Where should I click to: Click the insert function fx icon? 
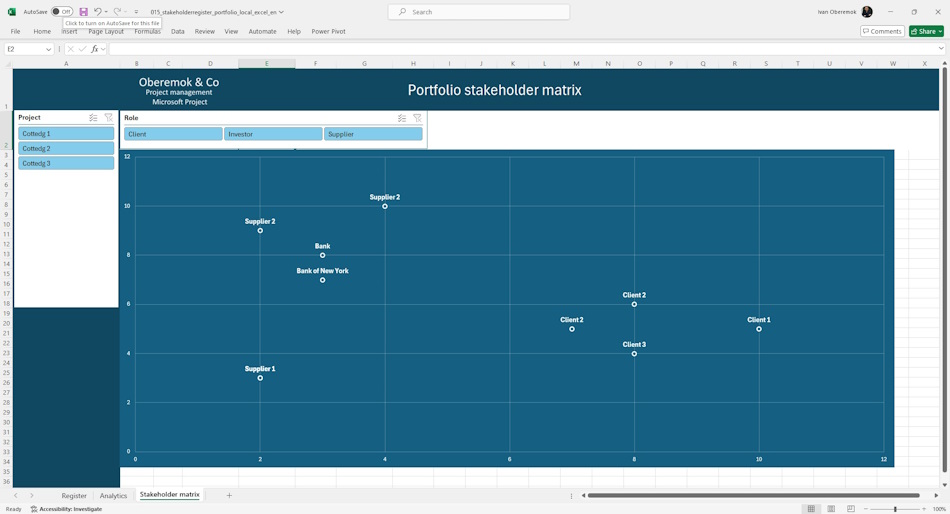95,49
